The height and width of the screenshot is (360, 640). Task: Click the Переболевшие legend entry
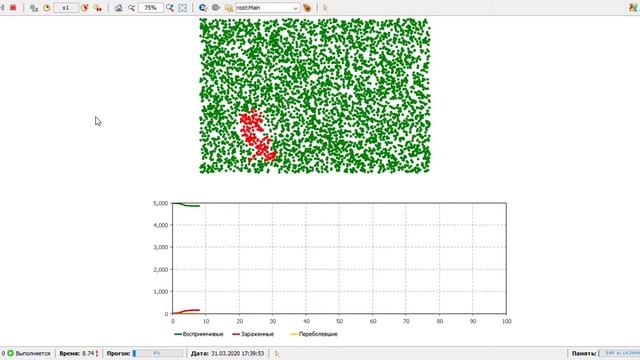tap(314, 334)
